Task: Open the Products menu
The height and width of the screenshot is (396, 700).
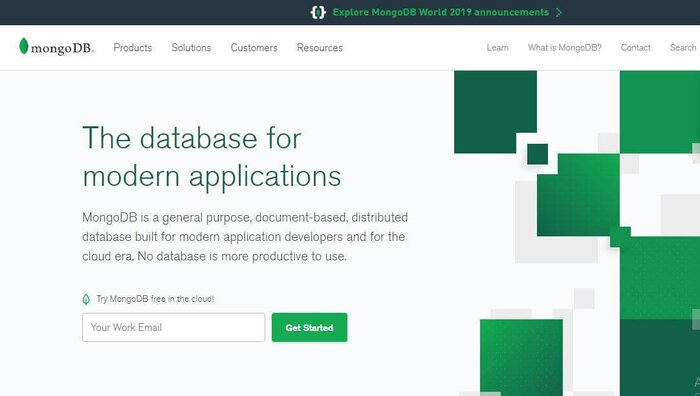Action: pos(133,48)
